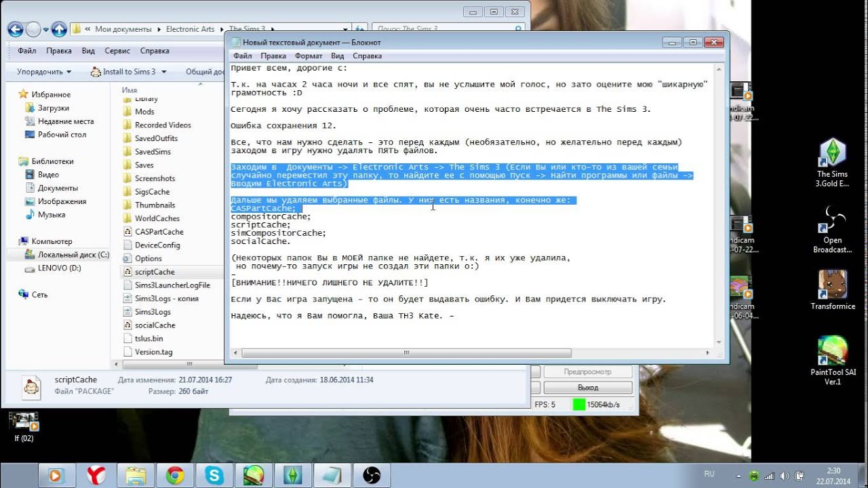This screenshot has height=488, width=868.
Task: Open Open Broadcaster desktop shortcut
Action: [832, 230]
